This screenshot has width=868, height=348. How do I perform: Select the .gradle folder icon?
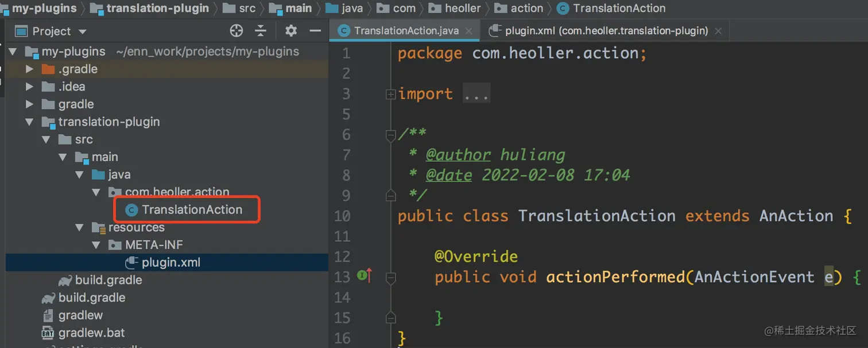pyautogui.click(x=48, y=69)
